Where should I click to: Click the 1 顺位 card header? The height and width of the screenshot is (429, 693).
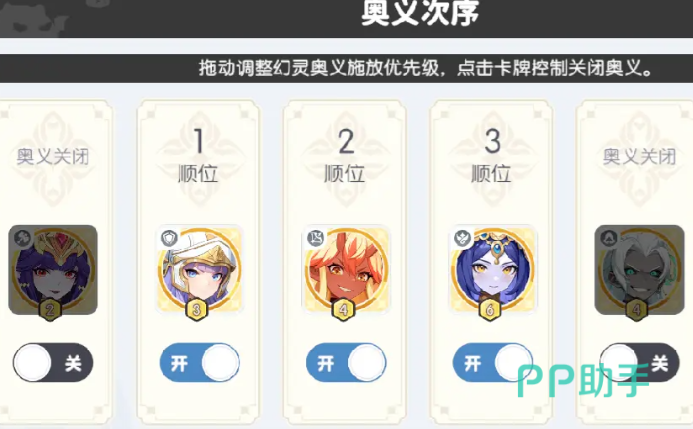tap(198, 156)
